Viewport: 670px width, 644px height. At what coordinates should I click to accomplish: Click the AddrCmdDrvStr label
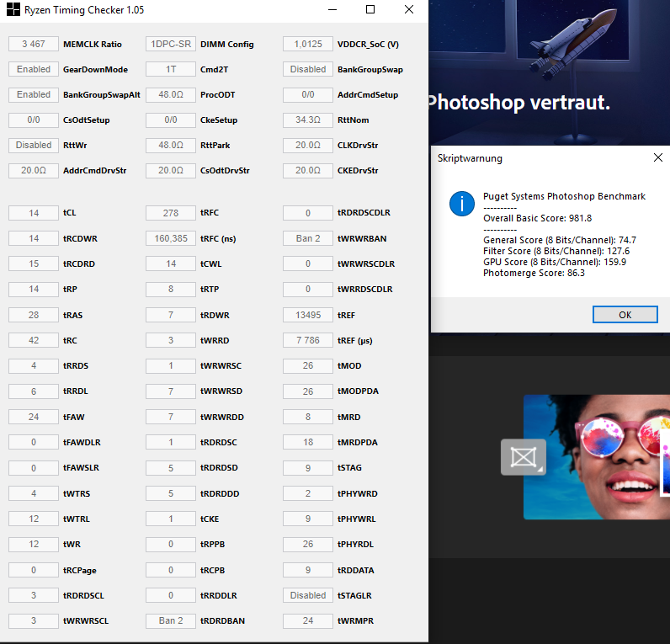tap(94, 170)
